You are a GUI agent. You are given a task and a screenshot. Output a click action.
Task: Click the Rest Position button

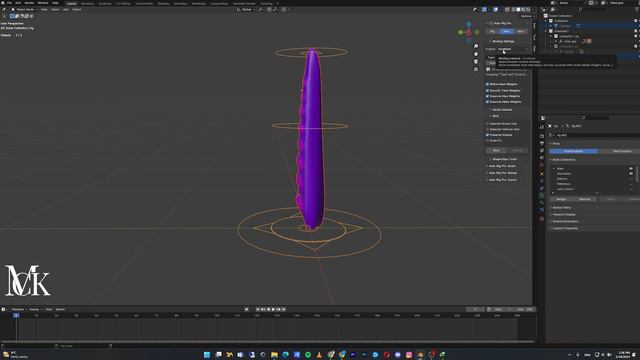click(x=622, y=151)
